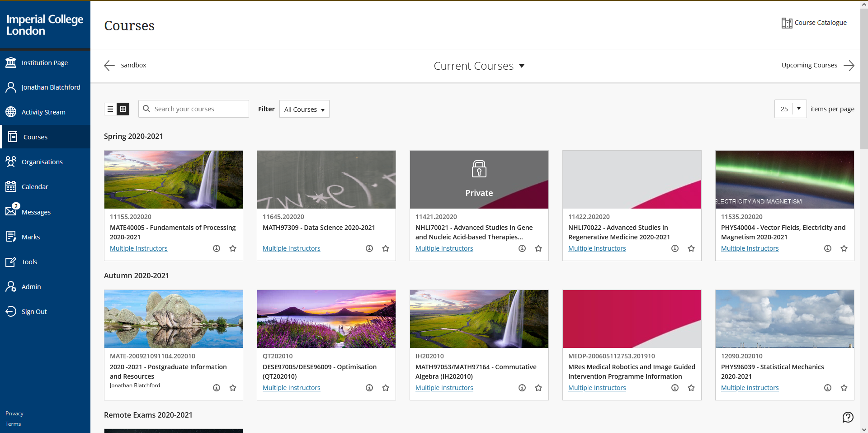Favorite the MATE40005 course with star
Viewport: 868px width, 433px height.
[x=233, y=248]
